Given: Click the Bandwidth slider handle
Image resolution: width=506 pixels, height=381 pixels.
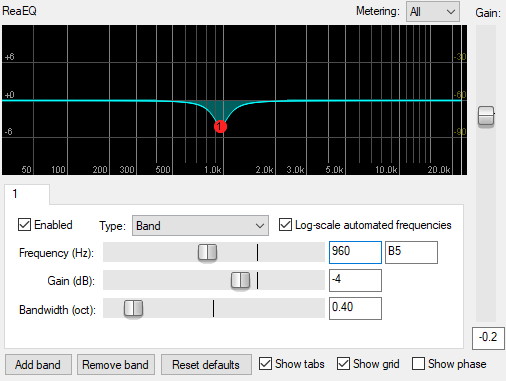Looking at the screenshot, I should tap(133, 308).
